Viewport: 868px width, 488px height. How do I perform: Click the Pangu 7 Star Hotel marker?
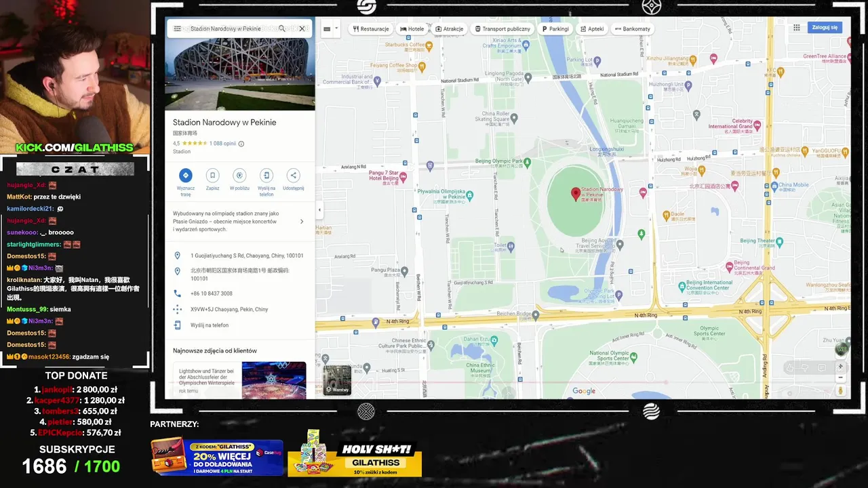pyautogui.click(x=403, y=178)
